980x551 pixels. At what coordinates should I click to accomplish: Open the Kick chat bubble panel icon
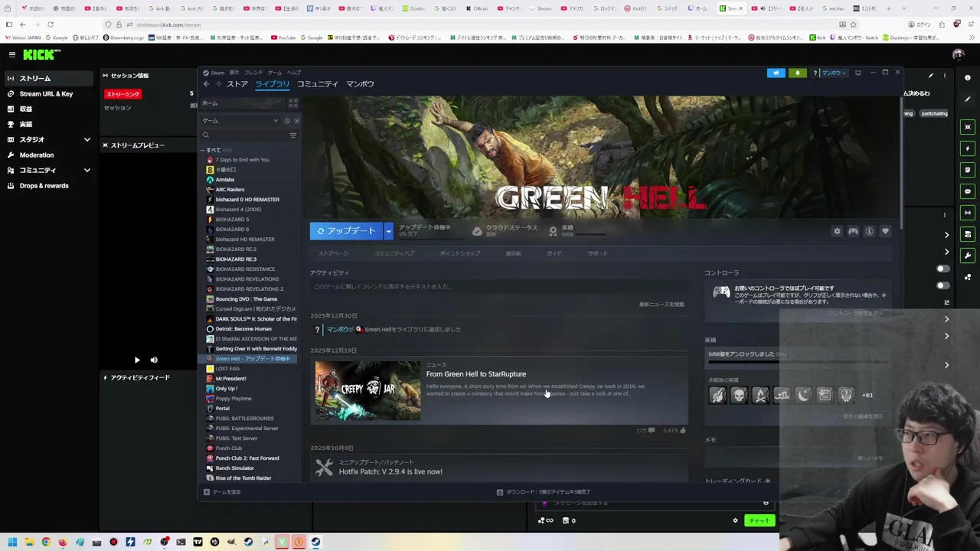pos(968,191)
